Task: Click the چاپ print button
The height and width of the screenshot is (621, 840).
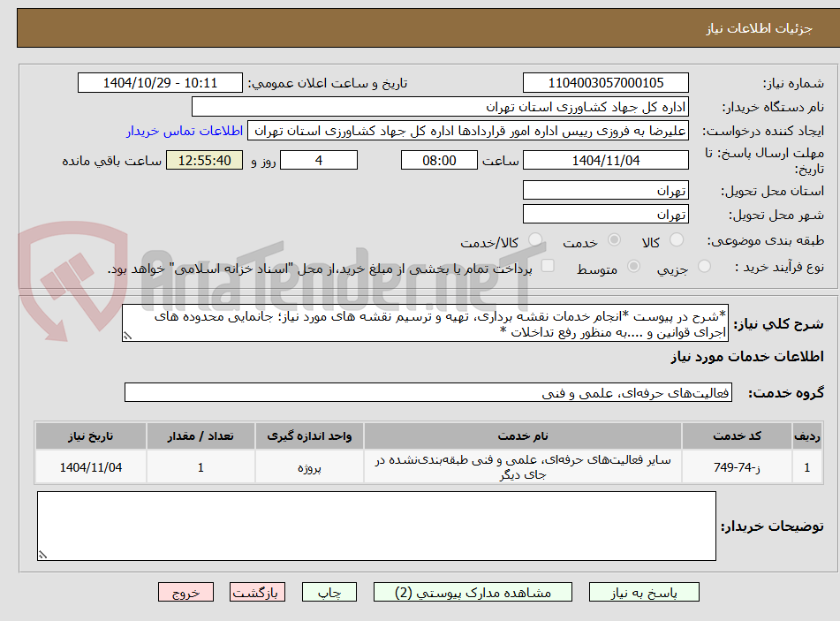Action: pos(329,592)
